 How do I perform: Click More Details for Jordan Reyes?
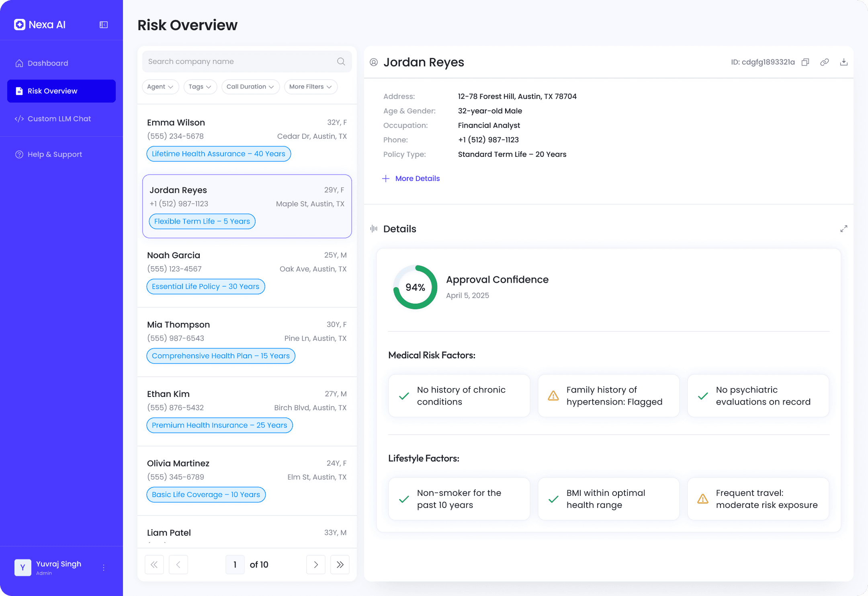point(411,178)
